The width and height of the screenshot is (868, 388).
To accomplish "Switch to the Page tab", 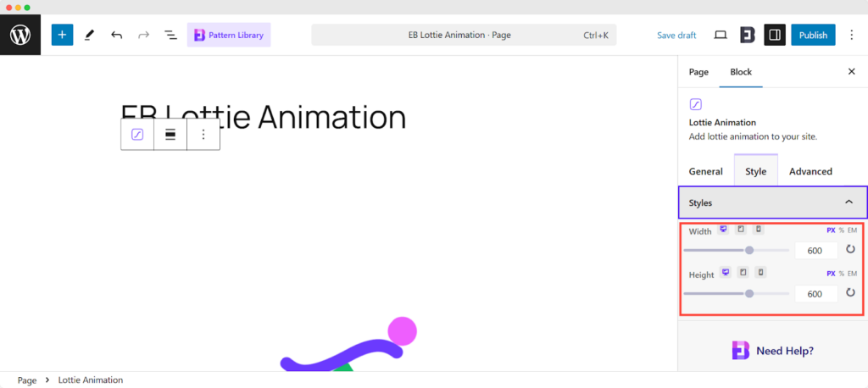I will [698, 72].
